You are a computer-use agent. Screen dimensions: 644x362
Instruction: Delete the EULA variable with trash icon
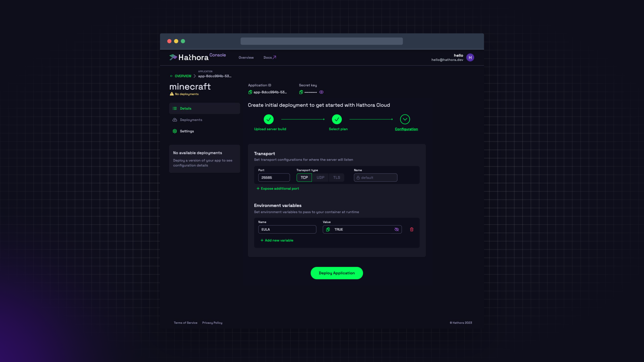coord(412,230)
